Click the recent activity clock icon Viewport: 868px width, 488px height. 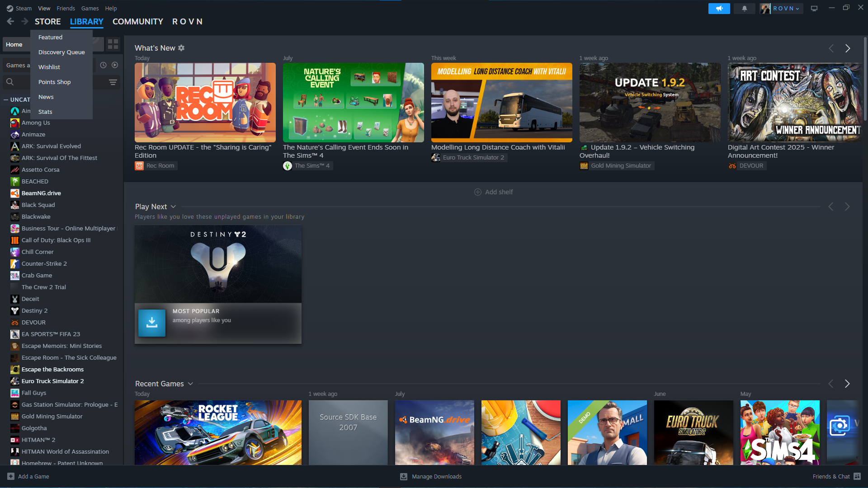tap(103, 65)
